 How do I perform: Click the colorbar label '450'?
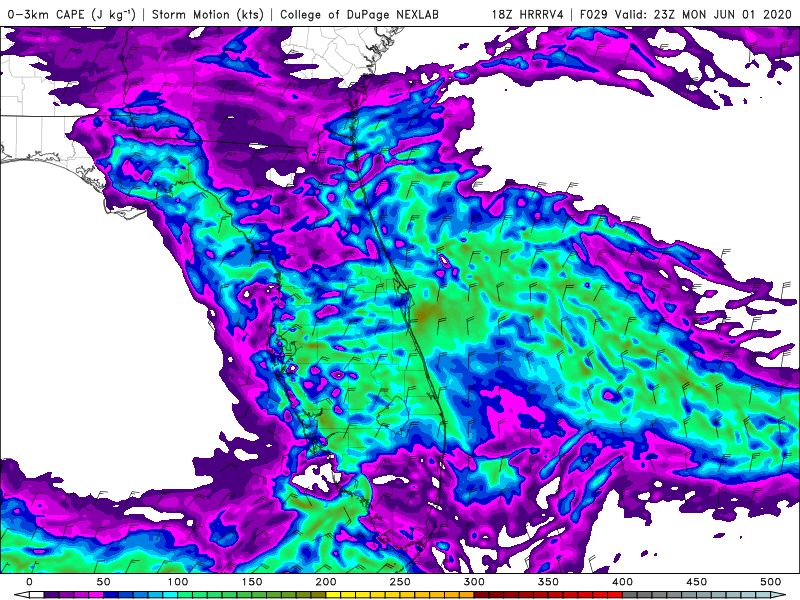[x=696, y=582]
